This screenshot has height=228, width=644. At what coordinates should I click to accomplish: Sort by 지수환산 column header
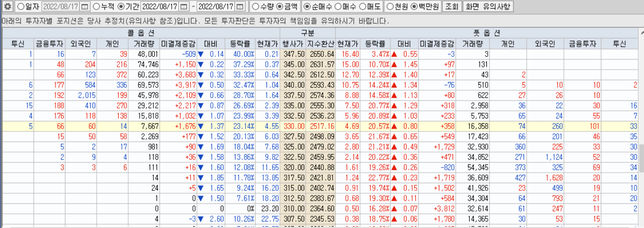click(321, 44)
